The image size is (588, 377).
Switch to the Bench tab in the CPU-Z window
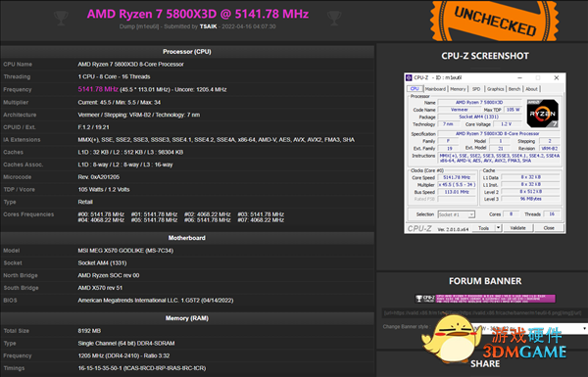(514, 89)
